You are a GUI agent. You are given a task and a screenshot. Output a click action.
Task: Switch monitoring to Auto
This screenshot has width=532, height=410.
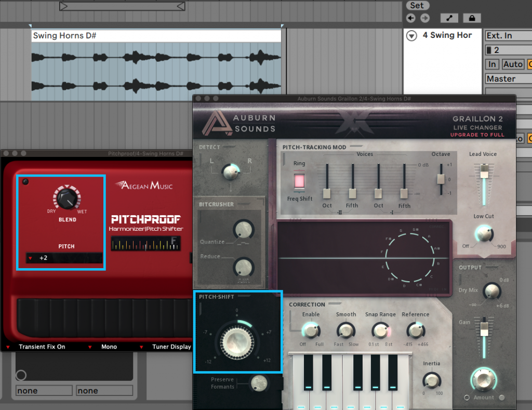coord(513,64)
